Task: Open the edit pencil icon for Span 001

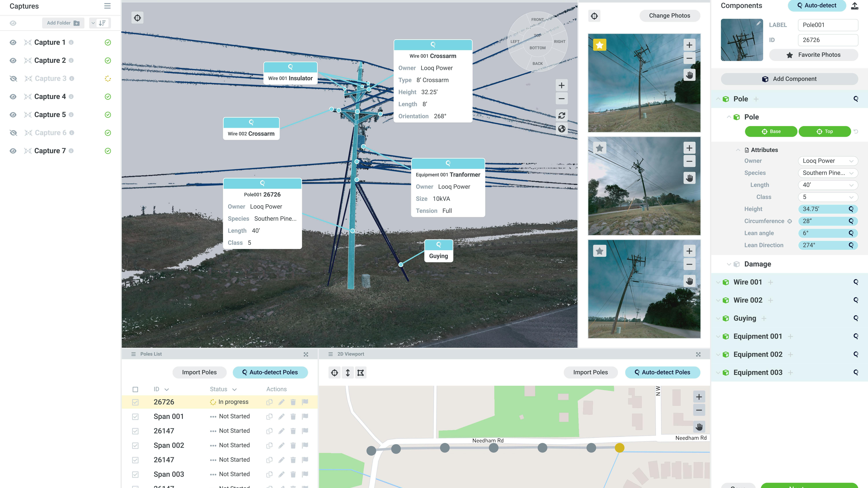Action: coord(281,416)
